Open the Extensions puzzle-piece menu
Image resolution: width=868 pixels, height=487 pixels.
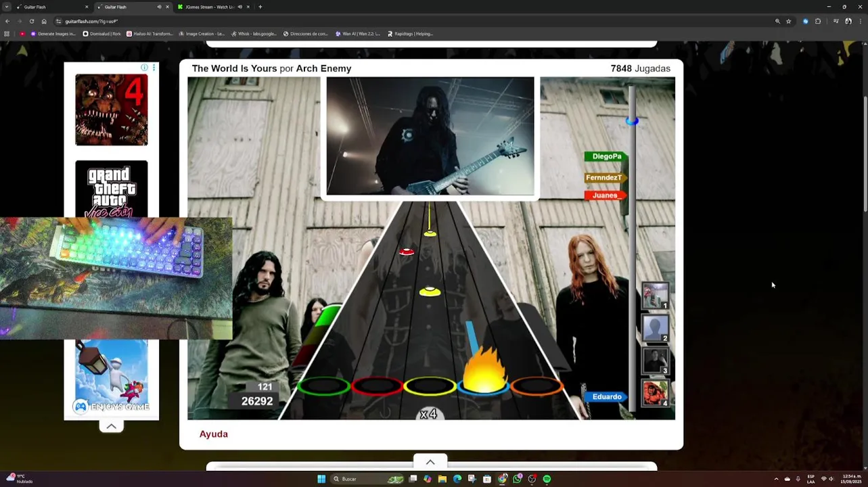tap(818, 21)
